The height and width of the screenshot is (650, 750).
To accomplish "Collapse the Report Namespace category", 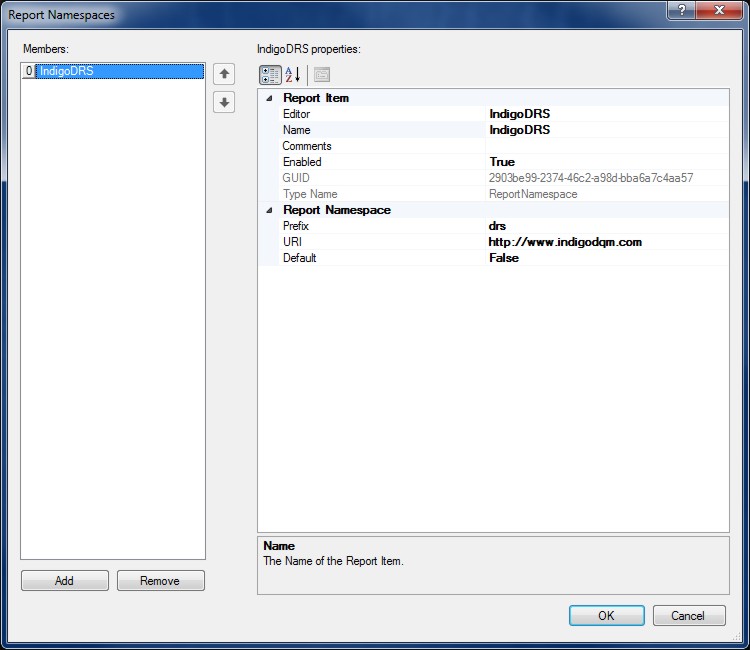I will 268,210.
